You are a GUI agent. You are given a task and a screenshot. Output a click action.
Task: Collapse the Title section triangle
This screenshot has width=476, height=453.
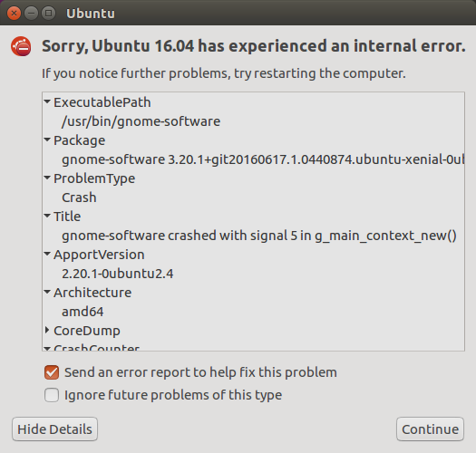(x=47, y=216)
